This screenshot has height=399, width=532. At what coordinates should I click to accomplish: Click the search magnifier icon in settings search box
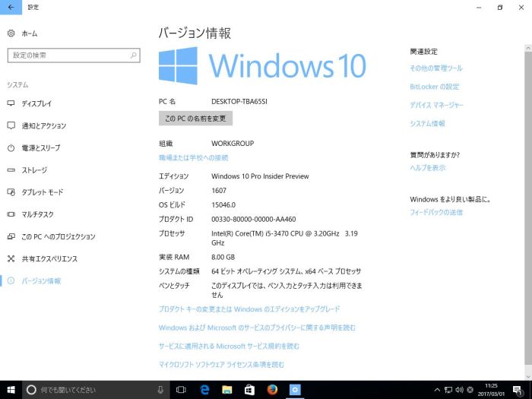[134, 55]
